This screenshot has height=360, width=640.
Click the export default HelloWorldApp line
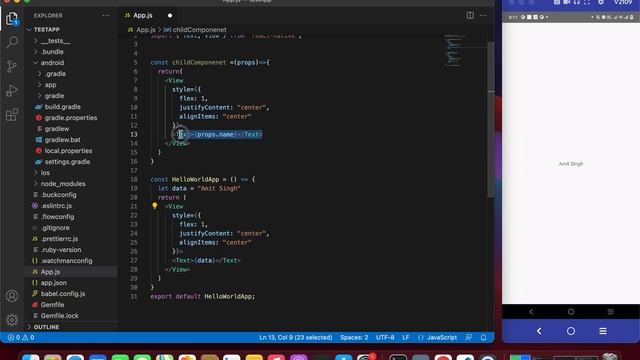point(202,297)
